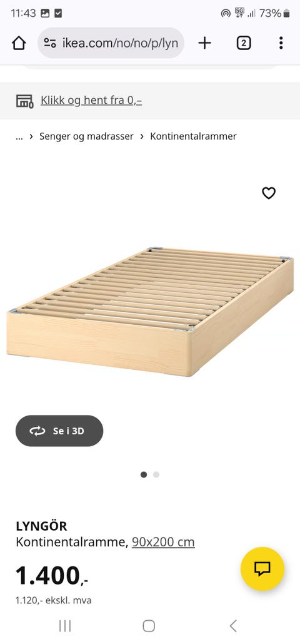This screenshot has width=300, height=644.
Task: Open Android recent apps button
Action: [x=65, y=626]
